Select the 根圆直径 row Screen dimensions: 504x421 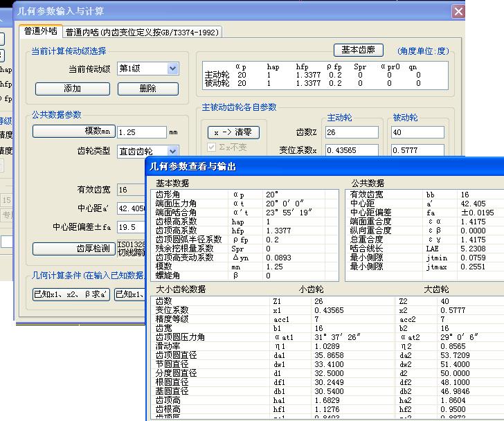[x=327, y=382]
